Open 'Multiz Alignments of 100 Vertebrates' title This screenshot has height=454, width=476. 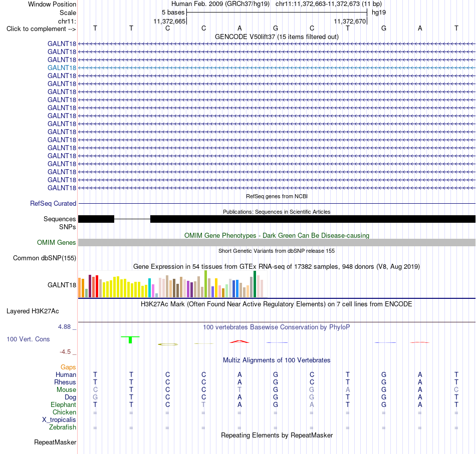coord(277,360)
